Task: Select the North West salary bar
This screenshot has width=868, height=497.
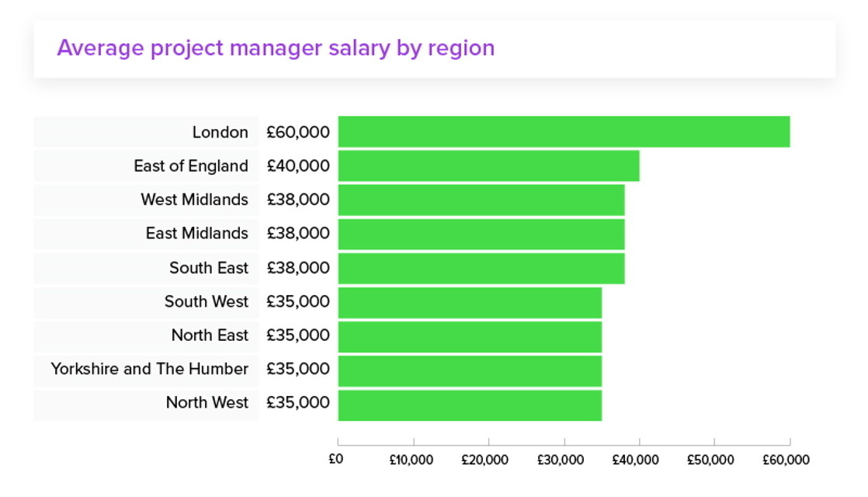Action: (x=470, y=403)
